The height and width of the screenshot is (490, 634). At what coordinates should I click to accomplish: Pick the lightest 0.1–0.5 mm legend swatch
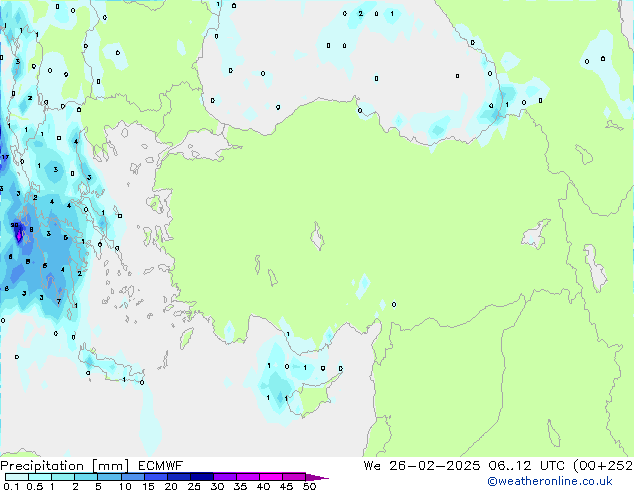coord(17,477)
